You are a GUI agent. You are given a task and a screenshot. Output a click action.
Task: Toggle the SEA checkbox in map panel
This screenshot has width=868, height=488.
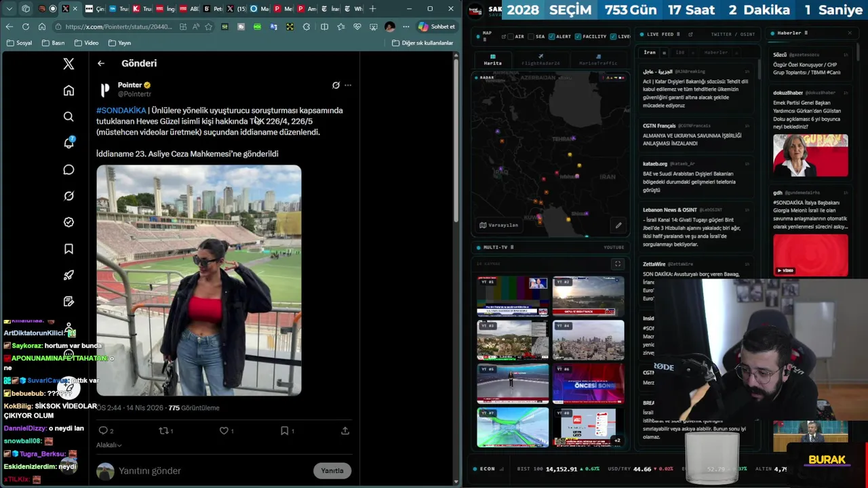(x=531, y=36)
